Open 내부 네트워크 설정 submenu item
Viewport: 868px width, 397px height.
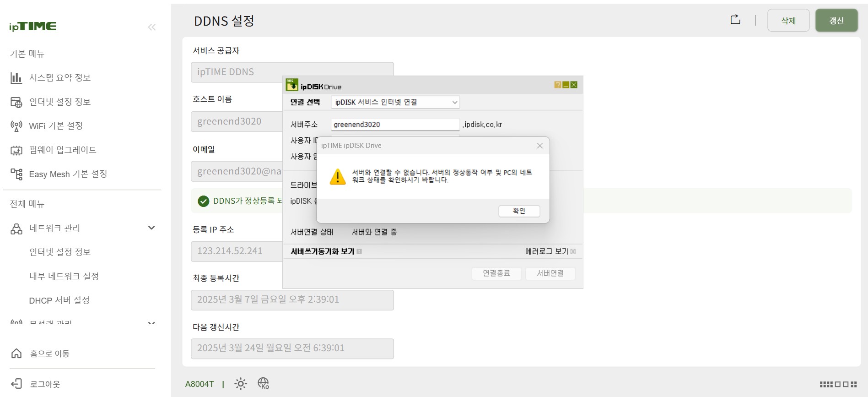click(64, 276)
